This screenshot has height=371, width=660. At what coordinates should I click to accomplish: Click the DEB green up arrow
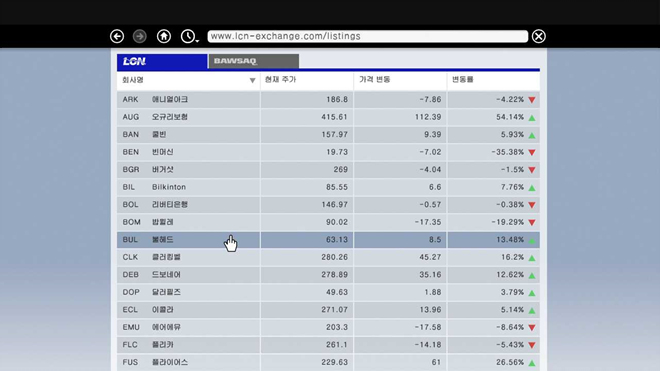532,275
